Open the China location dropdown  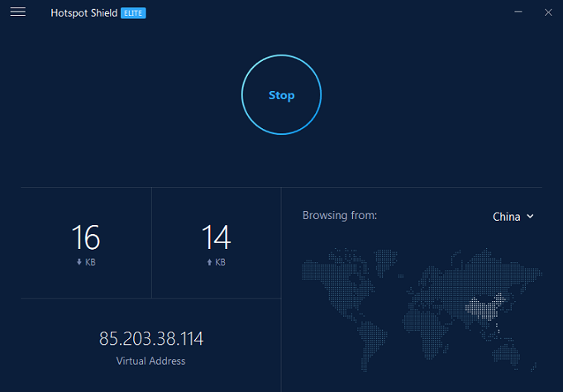click(513, 217)
